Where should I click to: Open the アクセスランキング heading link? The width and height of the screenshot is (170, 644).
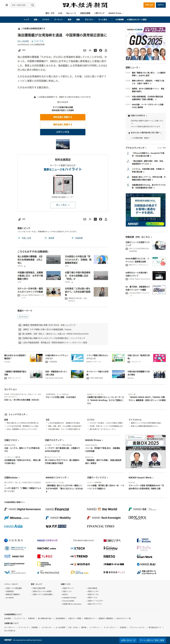click(136, 148)
